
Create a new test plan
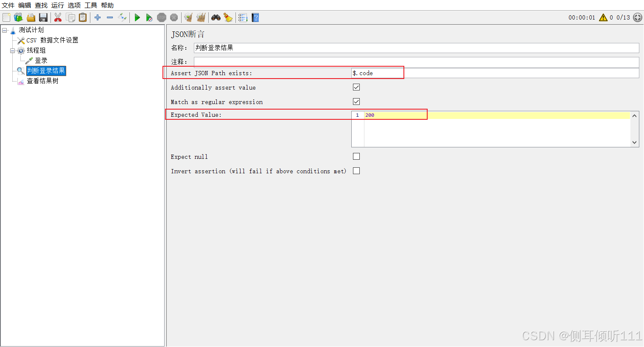[x=6, y=17]
